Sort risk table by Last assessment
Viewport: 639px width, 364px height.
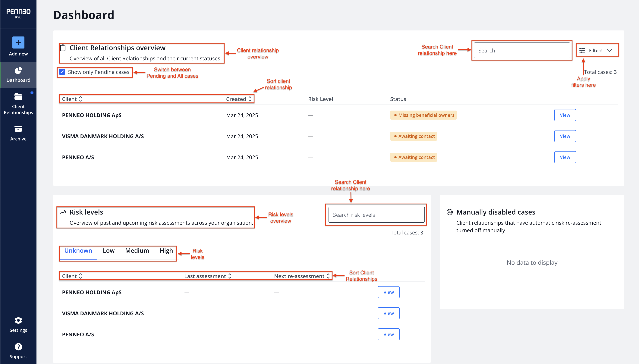click(x=208, y=276)
